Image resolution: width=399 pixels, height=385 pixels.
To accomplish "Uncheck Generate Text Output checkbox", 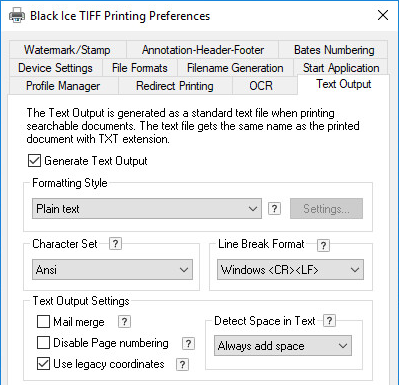I will [34, 160].
